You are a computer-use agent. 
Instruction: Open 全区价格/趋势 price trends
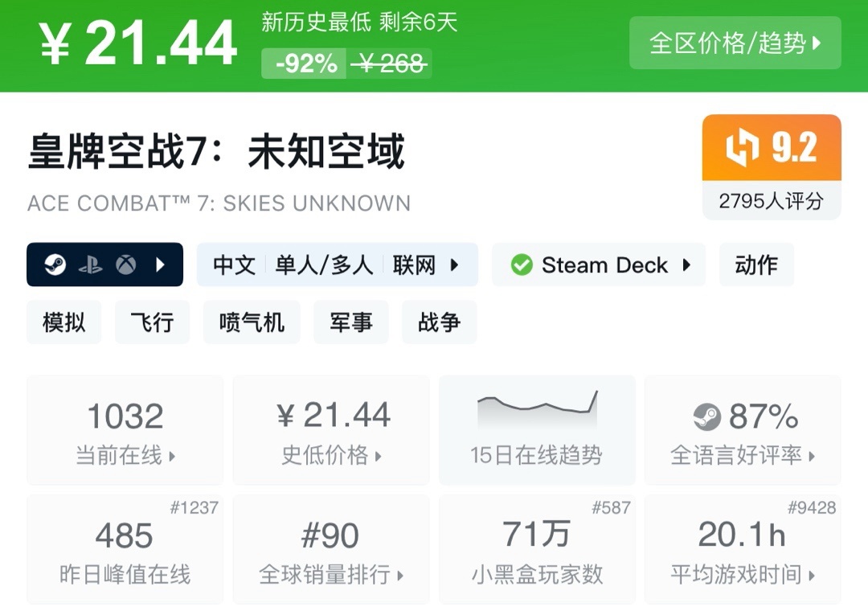[x=735, y=43]
